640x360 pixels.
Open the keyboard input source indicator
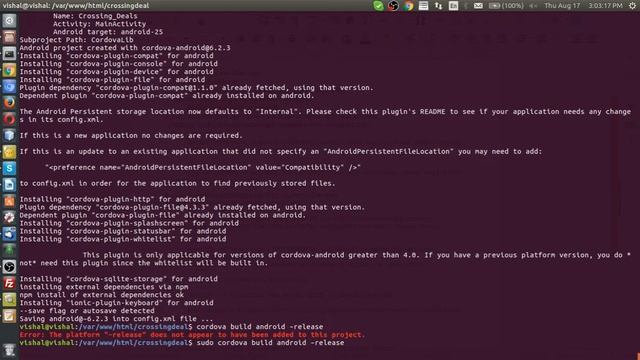[x=453, y=6]
